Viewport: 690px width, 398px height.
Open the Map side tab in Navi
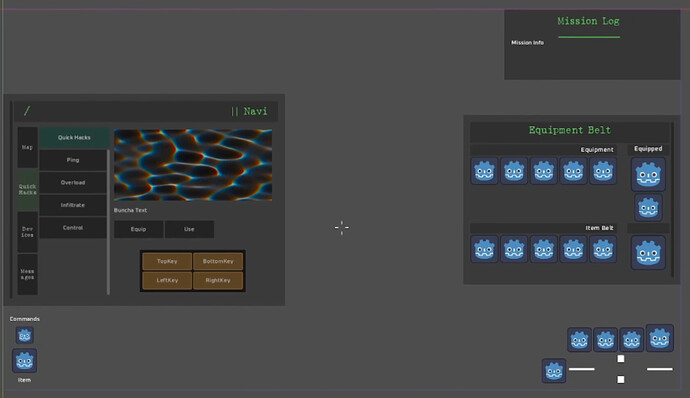coord(27,147)
